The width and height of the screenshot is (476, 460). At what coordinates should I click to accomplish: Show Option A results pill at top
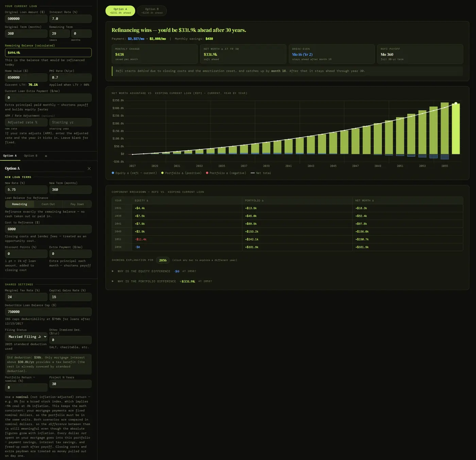point(120,11)
